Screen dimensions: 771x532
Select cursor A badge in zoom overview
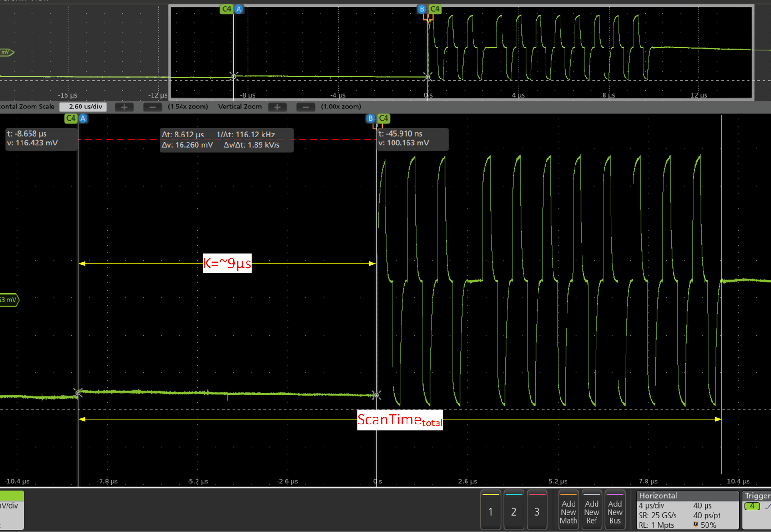(x=239, y=9)
